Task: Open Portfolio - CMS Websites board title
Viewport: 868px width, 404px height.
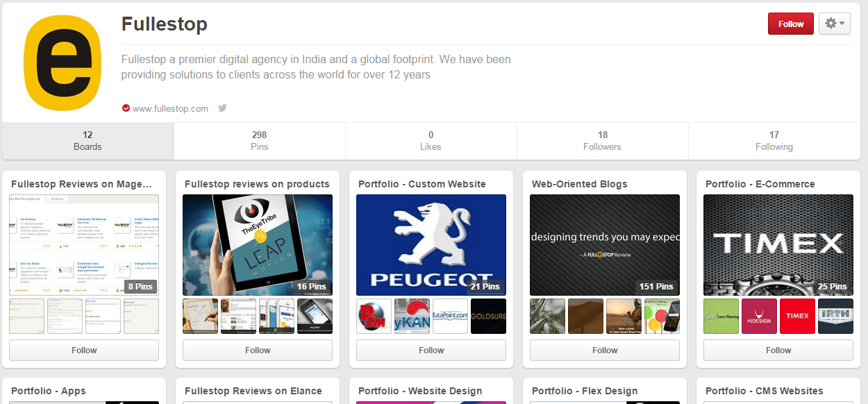Action: coord(765,391)
